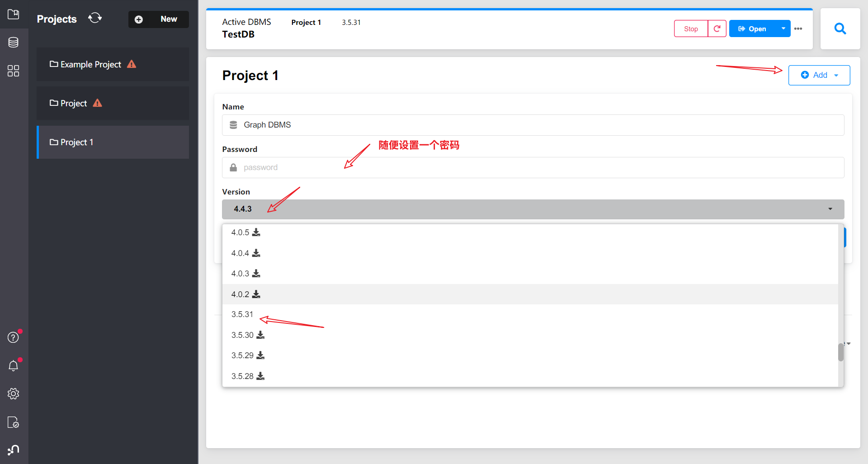868x464 pixels.
Task: Click download icon for version 3.5.29
Action: [260, 355]
